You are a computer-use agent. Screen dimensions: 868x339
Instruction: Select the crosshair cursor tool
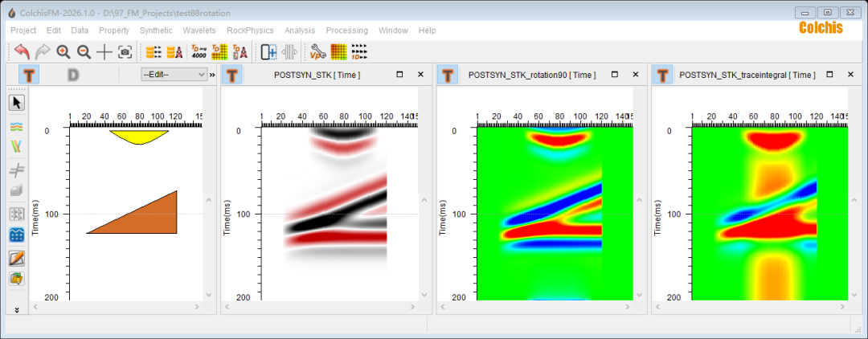coord(104,52)
